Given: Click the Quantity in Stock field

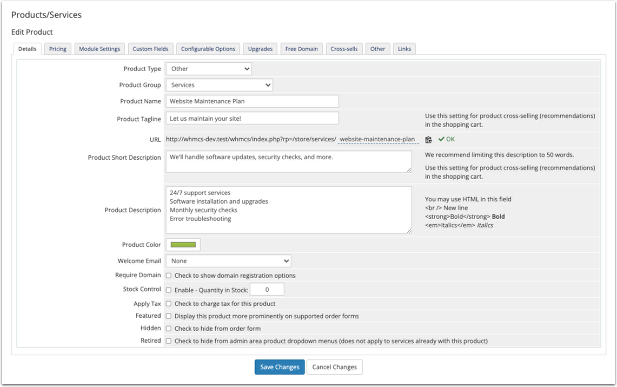Looking at the screenshot, I should click(x=267, y=290).
